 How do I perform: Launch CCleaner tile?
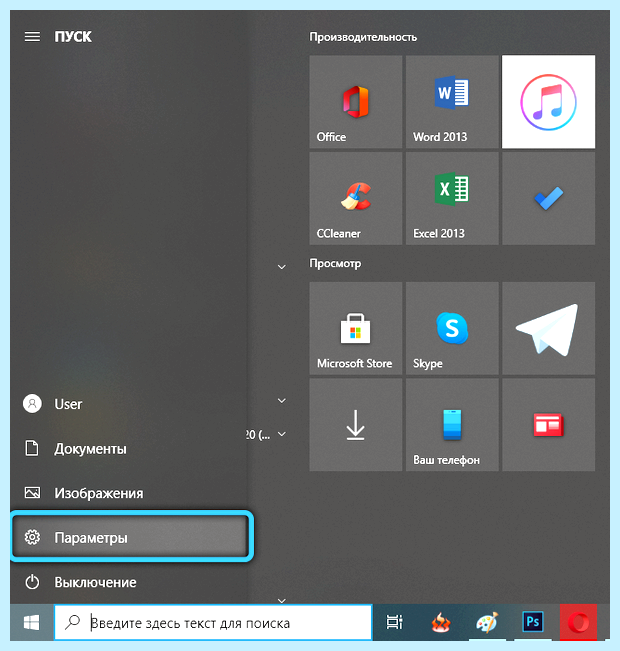(355, 198)
